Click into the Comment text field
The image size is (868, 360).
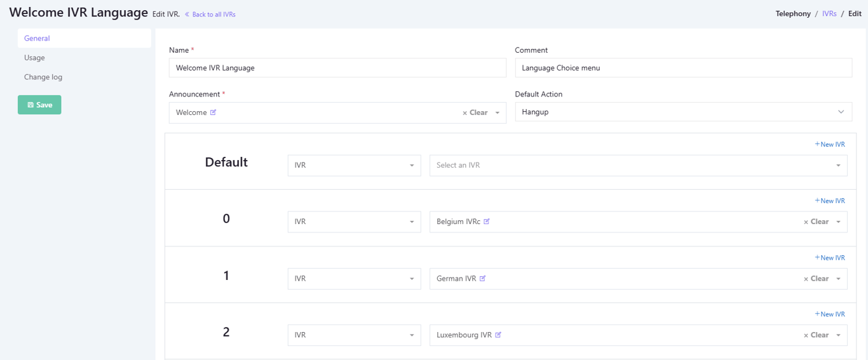[x=683, y=68]
